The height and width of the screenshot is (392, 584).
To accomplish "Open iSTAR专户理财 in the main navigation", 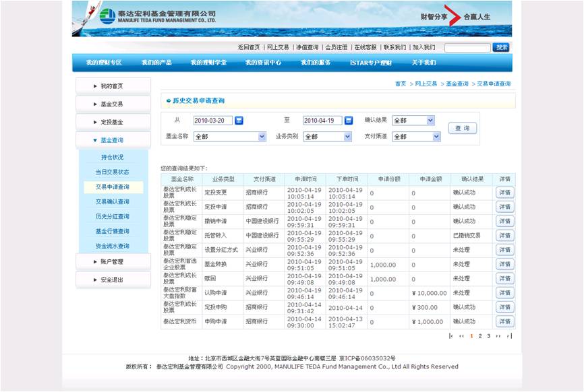I will click(371, 63).
